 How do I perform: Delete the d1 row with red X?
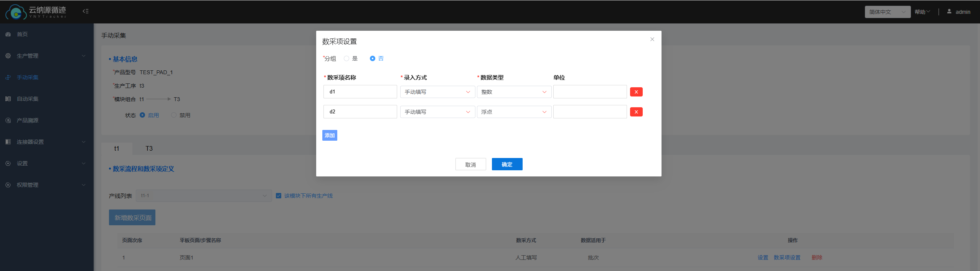pos(636,92)
